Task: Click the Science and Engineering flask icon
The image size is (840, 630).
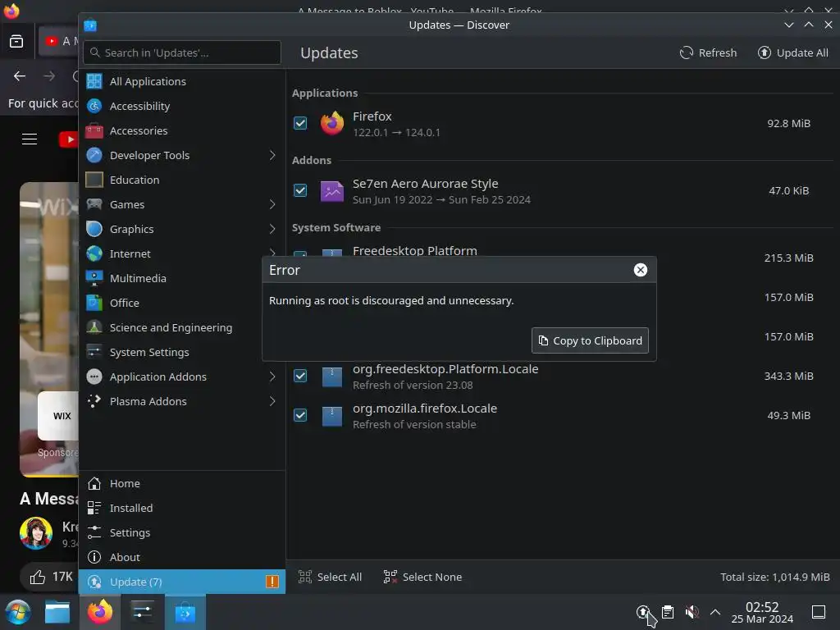Action: click(x=94, y=327)
